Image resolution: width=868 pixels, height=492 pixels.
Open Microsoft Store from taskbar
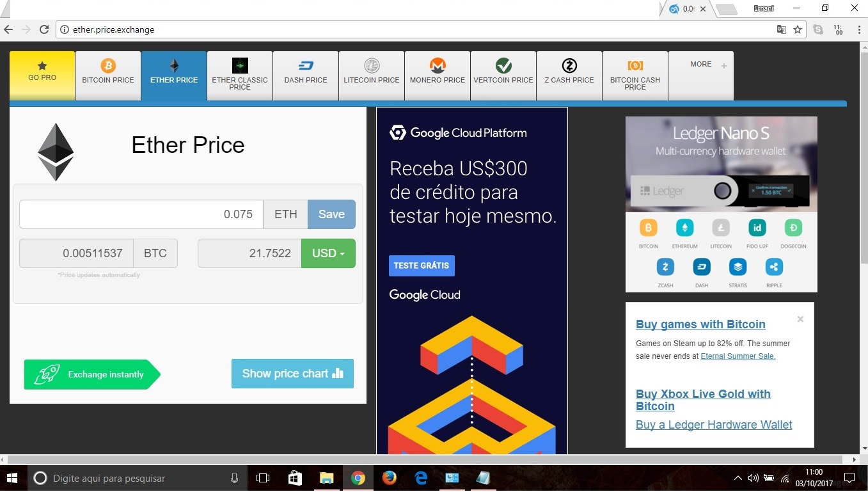(295, 478)
